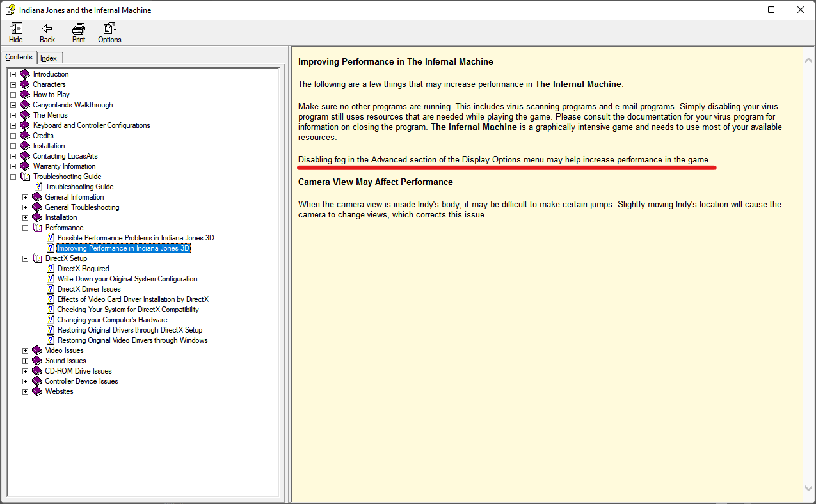Expand the General Troubleshooting node
The width and height of the screenshot is (816, 504).
pyautogui.click(x=26, y=207)
